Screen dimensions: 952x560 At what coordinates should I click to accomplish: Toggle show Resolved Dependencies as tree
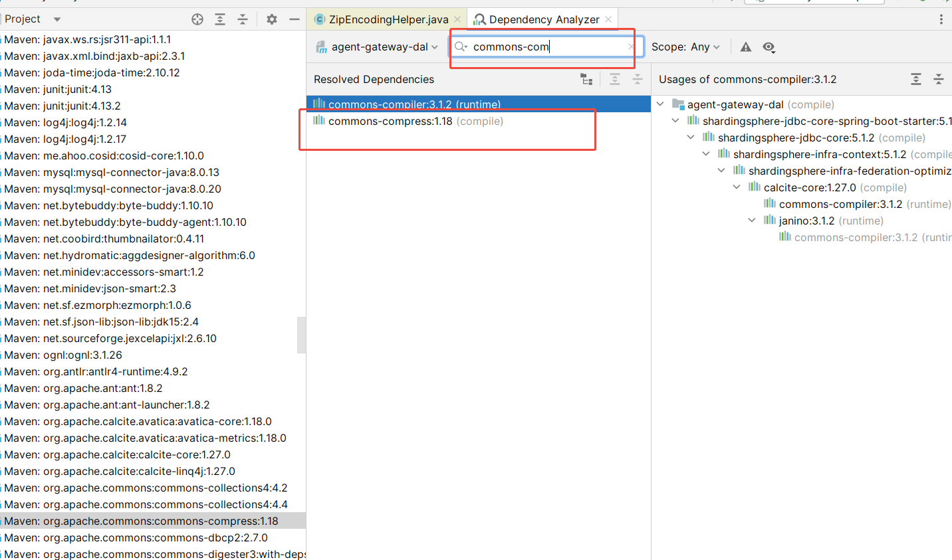click(x=586, y=79)
